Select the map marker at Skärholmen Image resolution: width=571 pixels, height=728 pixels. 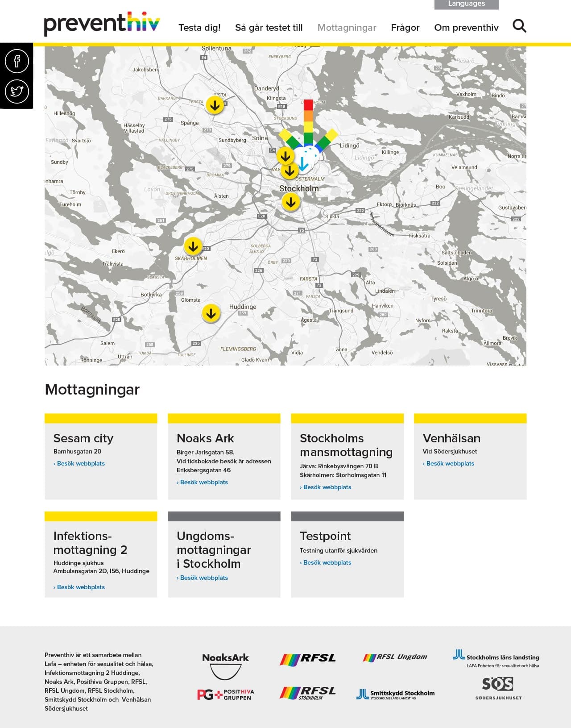click(193, 246)
